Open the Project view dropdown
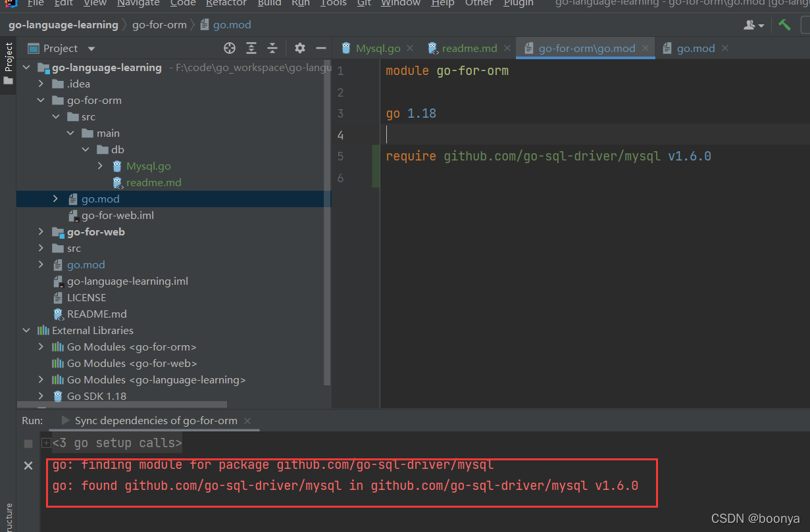Image resolution: width=810 pixels, height=532 pixels. (x=91, y=49)
